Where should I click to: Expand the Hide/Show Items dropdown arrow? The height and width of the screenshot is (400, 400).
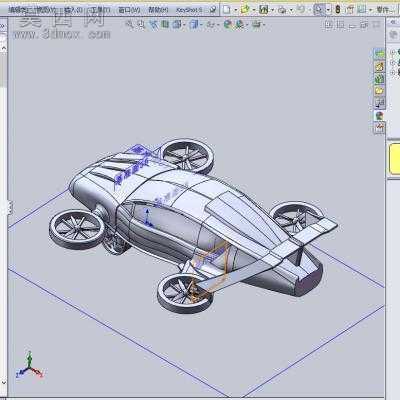(x=217, y=24)
